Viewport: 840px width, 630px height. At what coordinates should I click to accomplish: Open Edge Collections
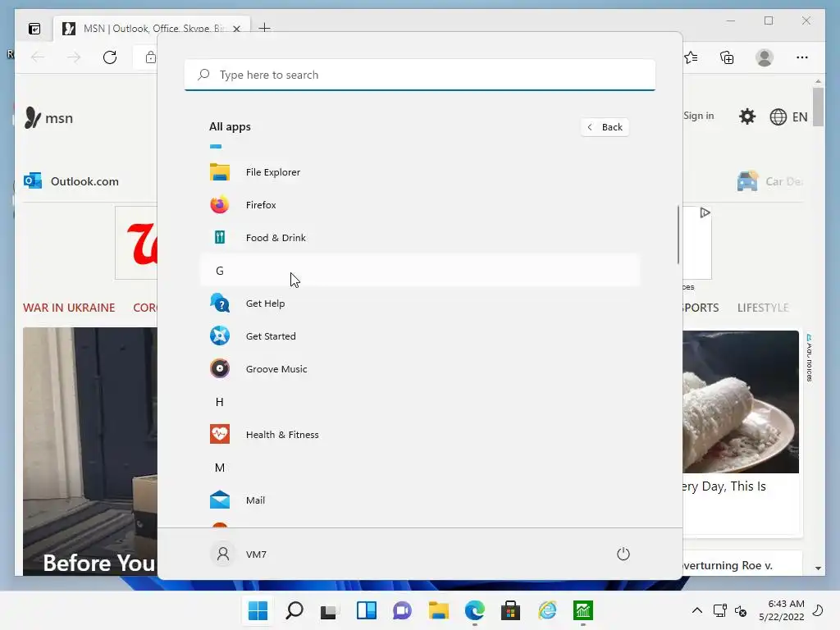(727, 57)
